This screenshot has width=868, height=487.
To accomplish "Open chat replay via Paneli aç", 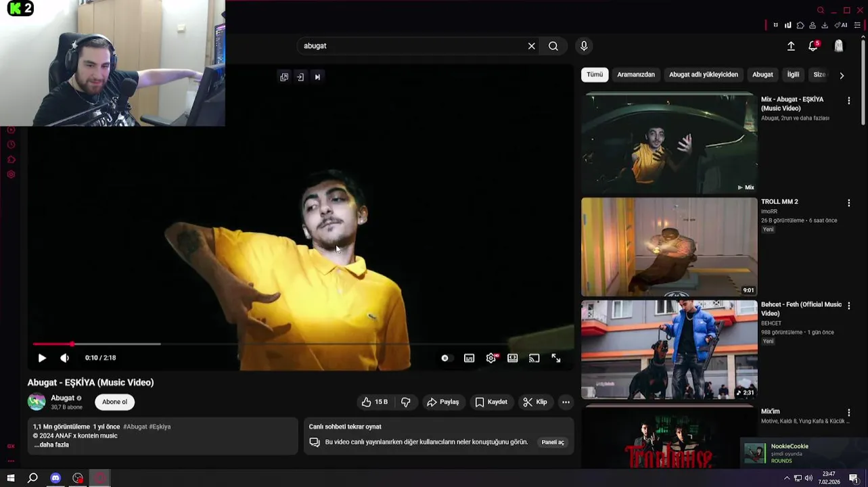I will pos(553,442).
